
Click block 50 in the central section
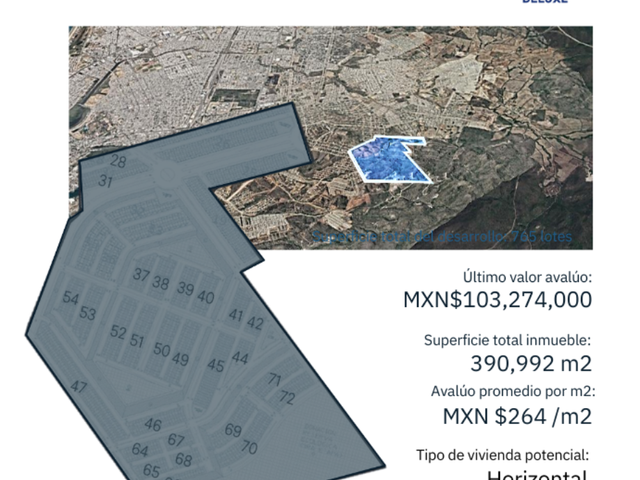pos(162,349)
